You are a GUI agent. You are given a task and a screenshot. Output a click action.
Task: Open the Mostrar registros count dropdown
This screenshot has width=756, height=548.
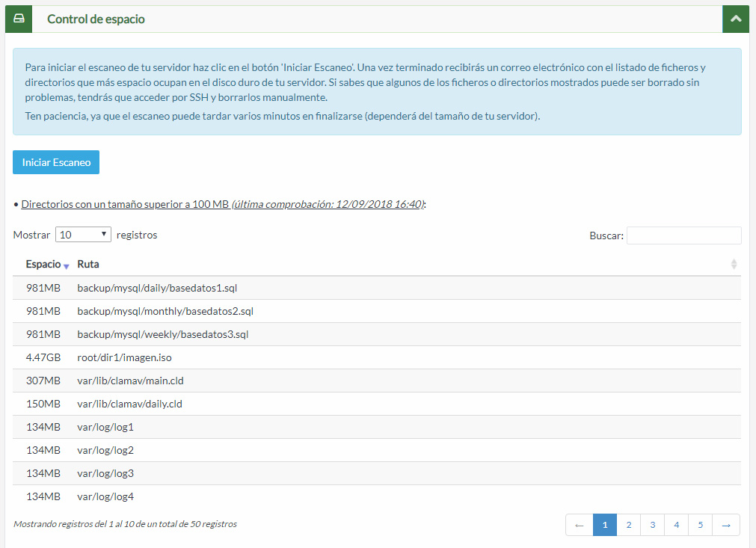coord(83,235)
